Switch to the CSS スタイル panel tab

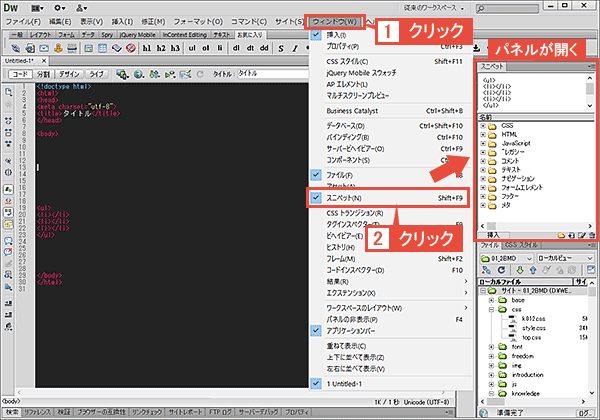pyautogui.click(x=521, y=245)
